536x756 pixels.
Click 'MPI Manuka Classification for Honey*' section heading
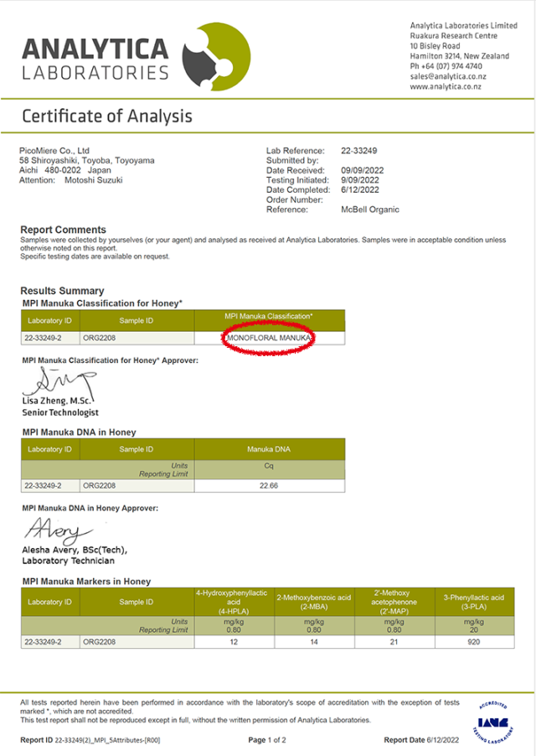point(102,303)
